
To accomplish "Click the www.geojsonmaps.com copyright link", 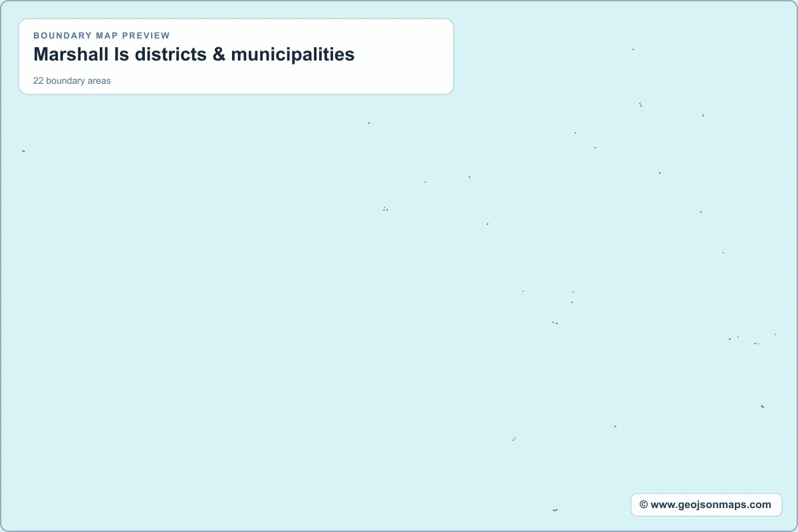I will 706,505.
